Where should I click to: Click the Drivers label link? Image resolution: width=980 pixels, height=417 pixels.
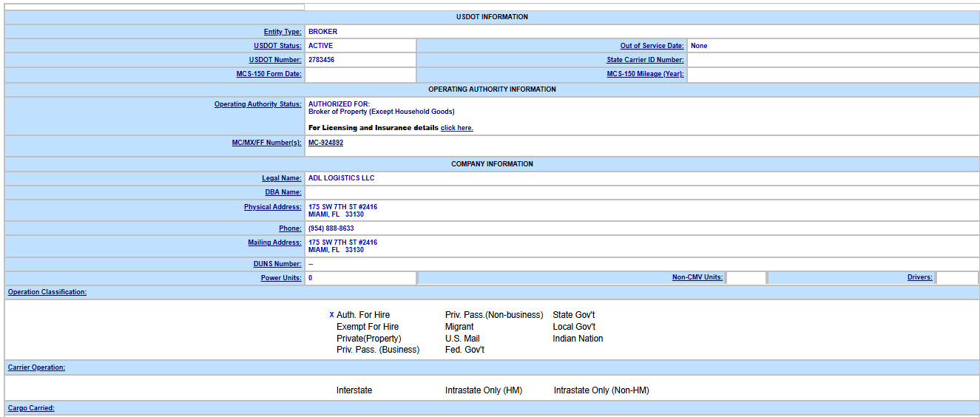click(x=920, y=277)
